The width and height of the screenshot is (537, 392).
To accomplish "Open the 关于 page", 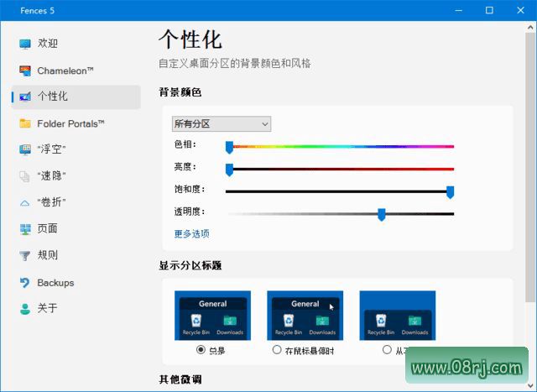I will pyautogui.click(x=76, y=308).
